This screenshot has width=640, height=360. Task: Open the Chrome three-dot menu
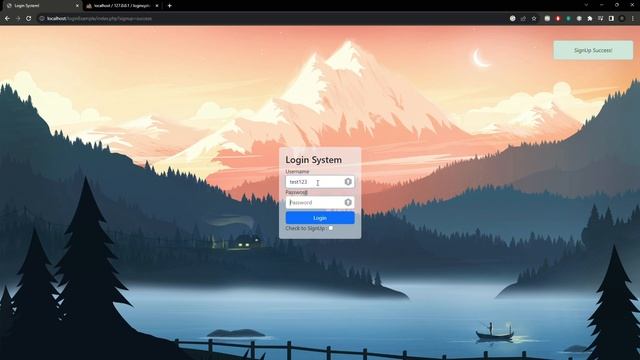(633, 18)
